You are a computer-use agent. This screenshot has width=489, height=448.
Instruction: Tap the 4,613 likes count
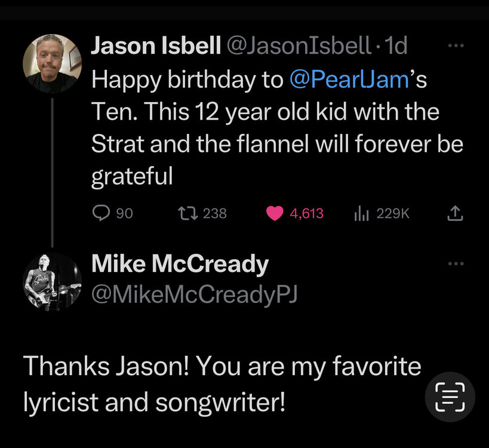coord(307,213)
